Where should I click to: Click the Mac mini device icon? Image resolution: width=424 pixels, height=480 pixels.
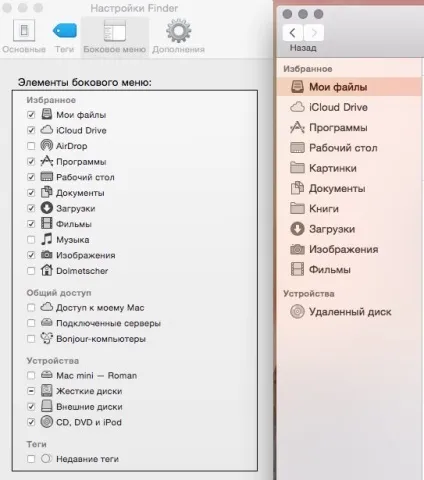(x=47, y=375)
